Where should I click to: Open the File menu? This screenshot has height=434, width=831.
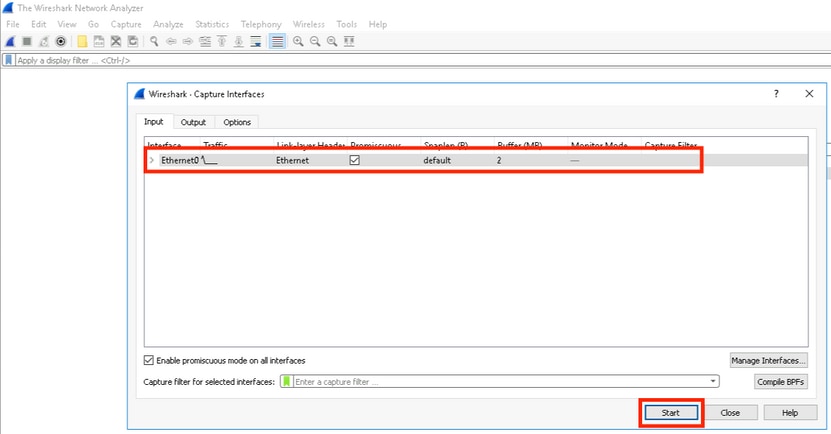tap(13, 24)
